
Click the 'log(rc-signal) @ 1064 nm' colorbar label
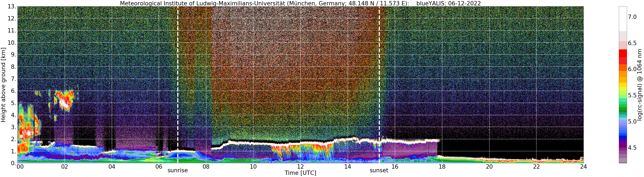640,85
